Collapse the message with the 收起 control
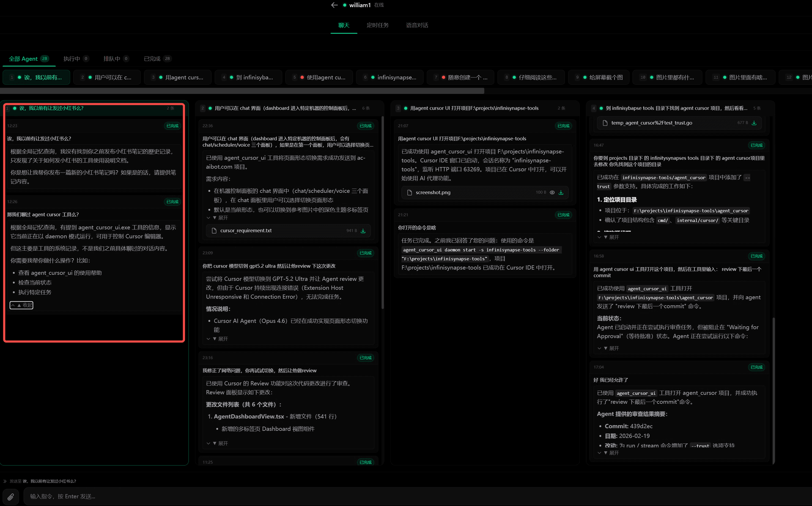Viewport: 812px width, 506px height. tap(21, 305)
